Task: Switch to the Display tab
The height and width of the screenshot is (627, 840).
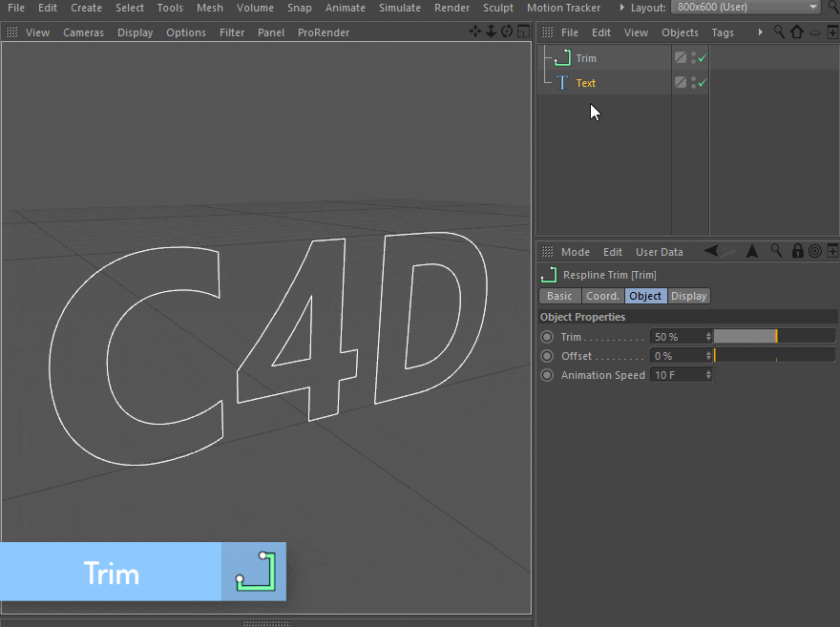Action: [688, 296]
